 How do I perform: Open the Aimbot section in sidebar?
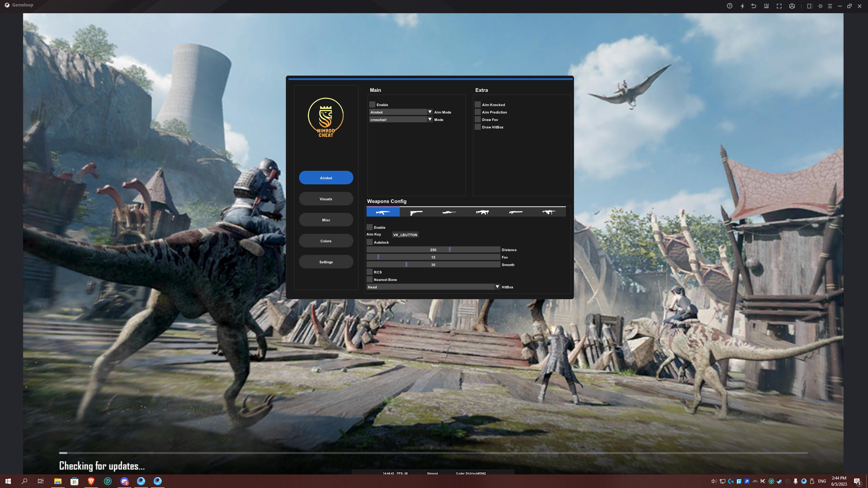tap(326, 178)
